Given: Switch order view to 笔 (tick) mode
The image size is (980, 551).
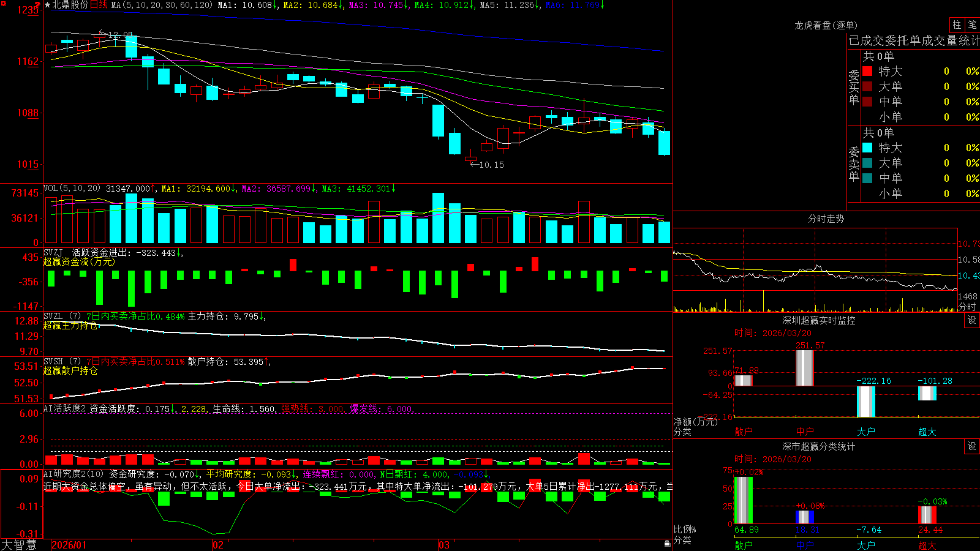Looking at the screenshot, I should 972,25.
